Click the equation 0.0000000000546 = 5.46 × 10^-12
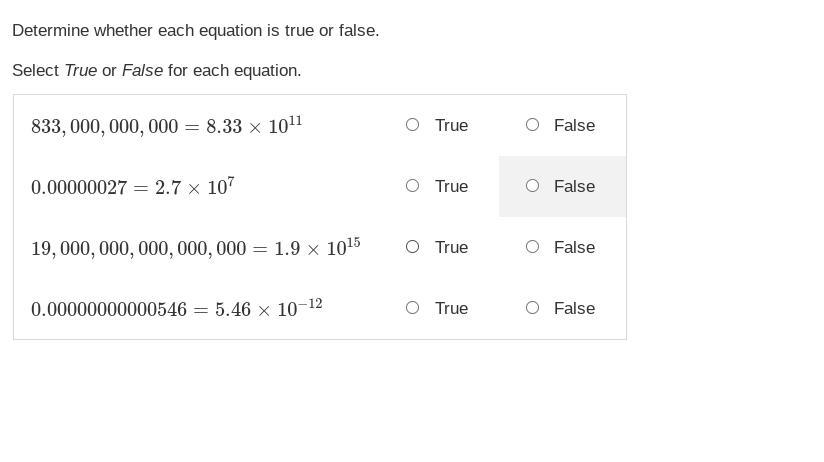Screen dimensions: 824x462 click(177, 309)
